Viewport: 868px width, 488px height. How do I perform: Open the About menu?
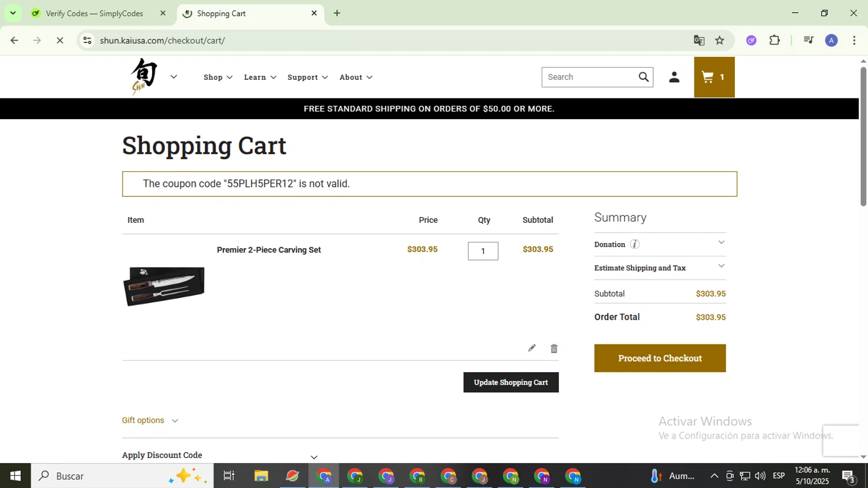(355, 77)
